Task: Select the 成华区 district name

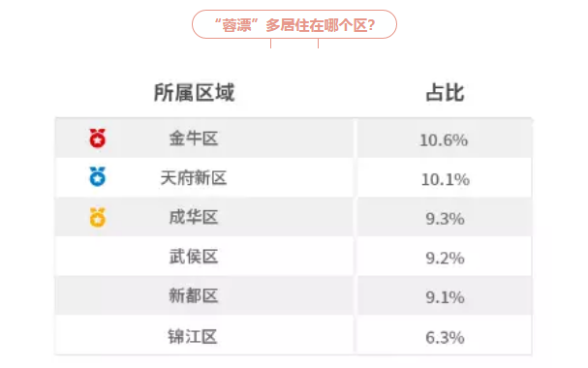Action: pos(194,217)
